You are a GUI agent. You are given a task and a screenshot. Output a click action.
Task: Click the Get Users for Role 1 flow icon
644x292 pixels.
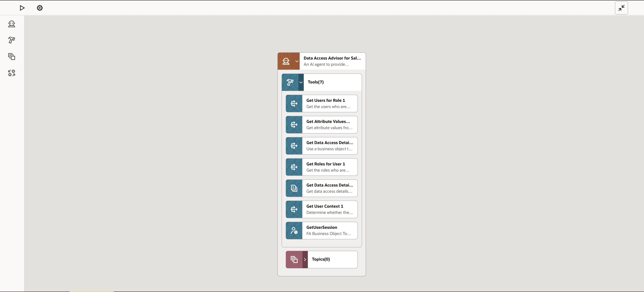pos(294,104)
